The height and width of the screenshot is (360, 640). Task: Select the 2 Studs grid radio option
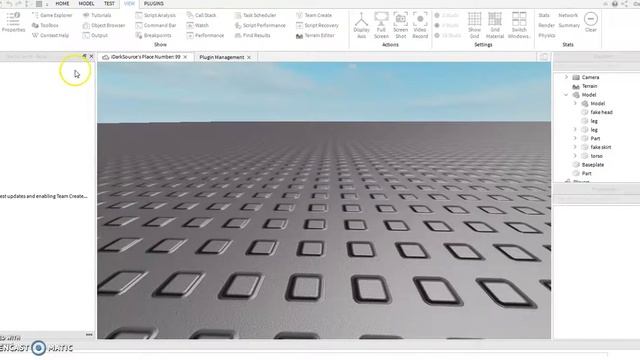(x=447, y=15)
